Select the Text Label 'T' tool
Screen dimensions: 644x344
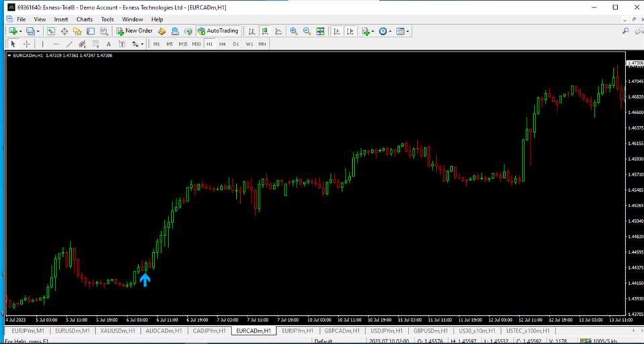coord(122,44)
